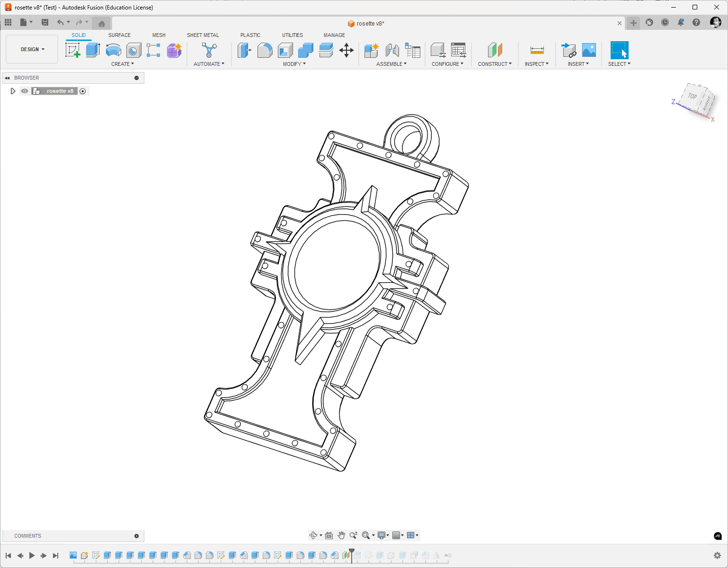
Task: Open the Change Parameters tool
Action: [458, 50]
